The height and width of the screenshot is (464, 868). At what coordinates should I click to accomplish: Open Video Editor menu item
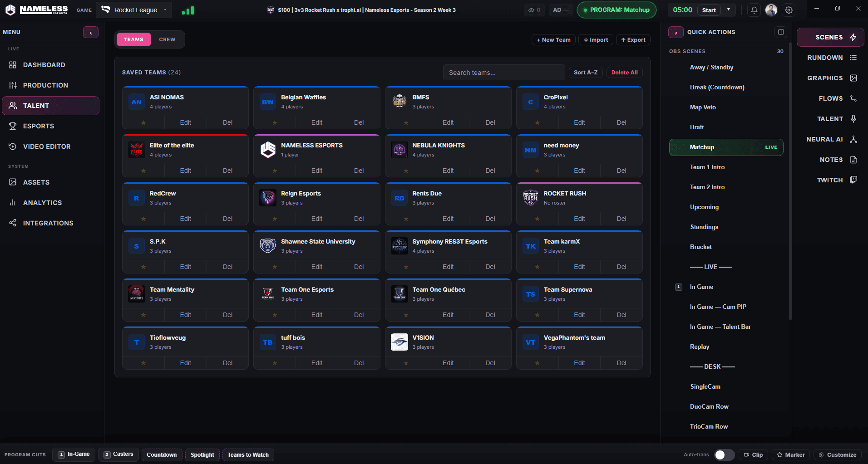[x=51, y=147]
